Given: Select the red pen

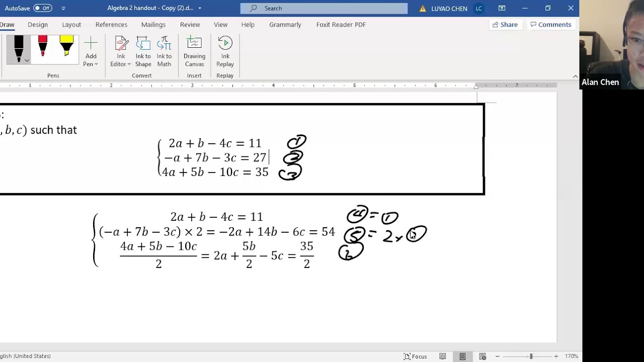Looking at the screenshot, I should [43, 45].
